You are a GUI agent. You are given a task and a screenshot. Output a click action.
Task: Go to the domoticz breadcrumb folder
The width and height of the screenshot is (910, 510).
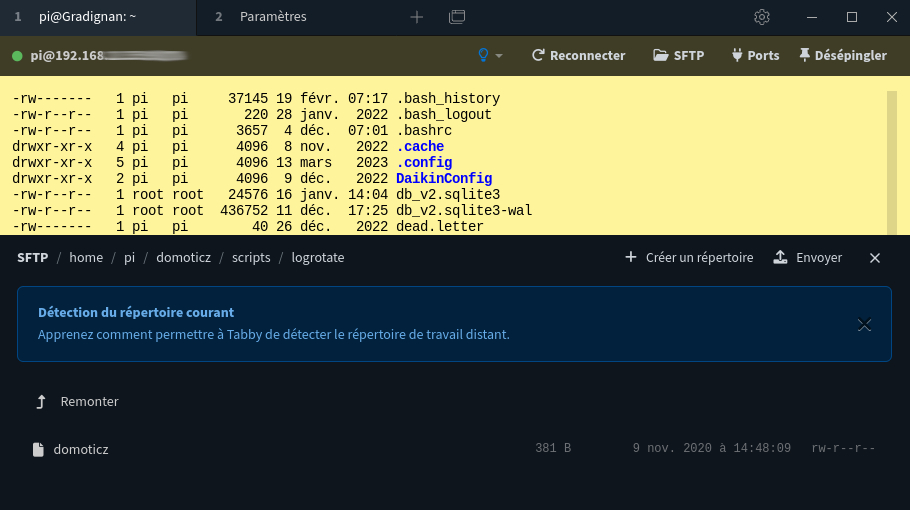(x=183, y=258)
